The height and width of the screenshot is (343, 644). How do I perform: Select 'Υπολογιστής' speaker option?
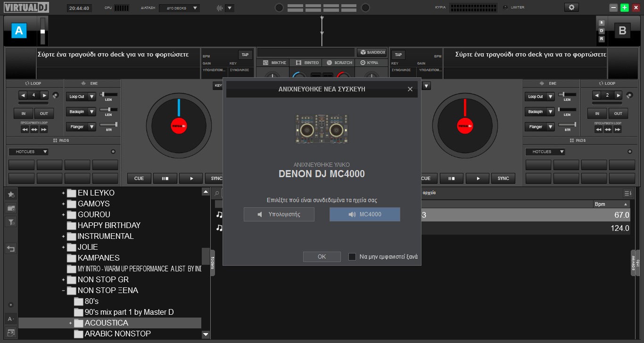click(x=279, y=214)
